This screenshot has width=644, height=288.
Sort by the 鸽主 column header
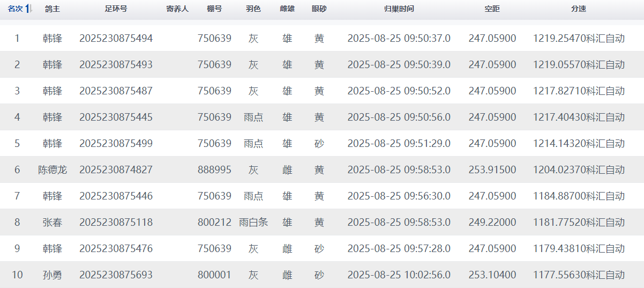point(52,9)
